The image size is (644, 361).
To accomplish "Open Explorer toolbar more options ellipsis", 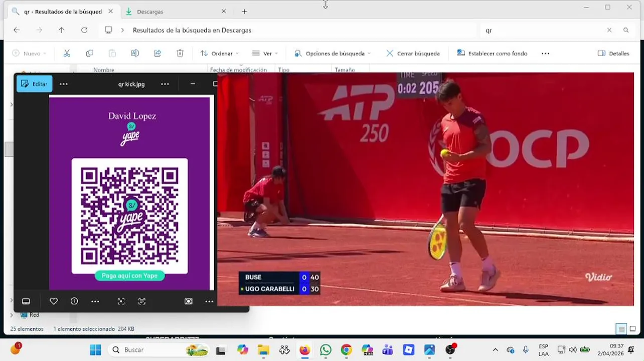I will click(546, 53).
